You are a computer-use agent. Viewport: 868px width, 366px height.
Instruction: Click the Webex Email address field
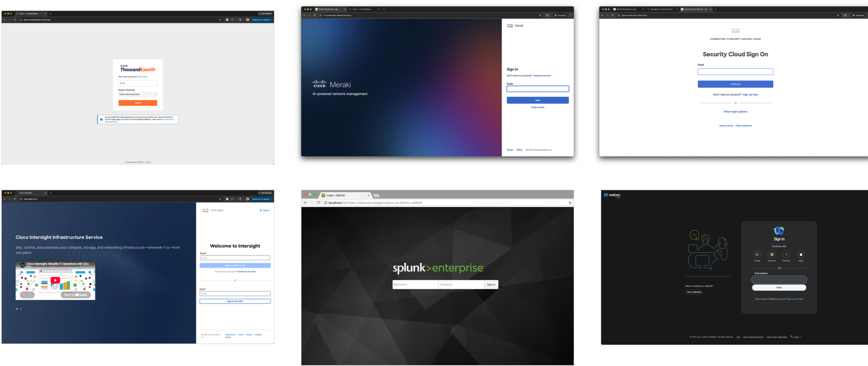click(x=779, y=279)
